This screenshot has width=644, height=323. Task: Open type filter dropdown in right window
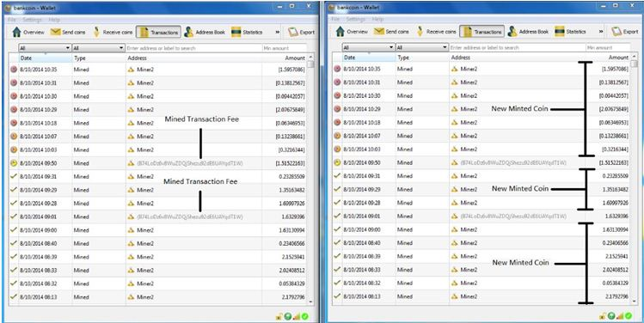pos(422,47)
